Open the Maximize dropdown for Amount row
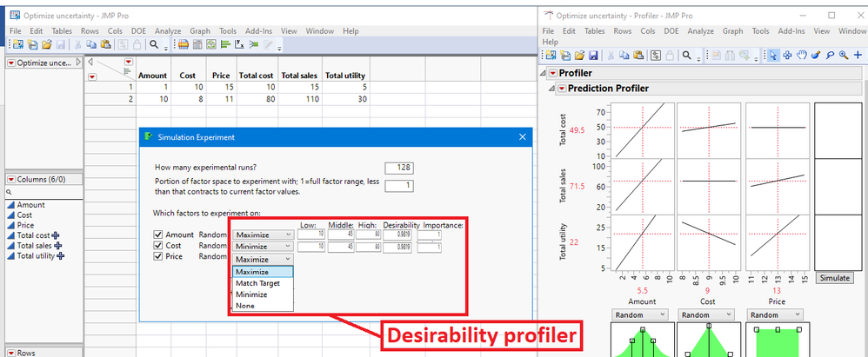 pyautogui.click(x=263, y=235)
